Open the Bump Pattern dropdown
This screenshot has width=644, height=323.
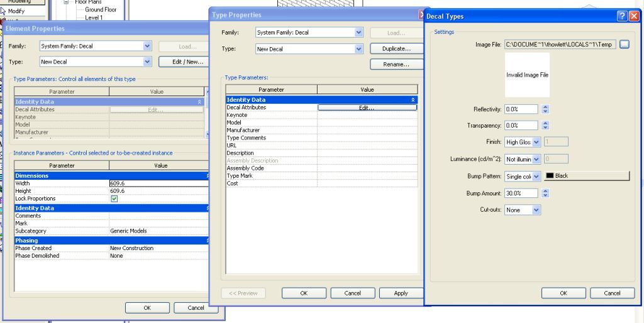(x=536, y=177)
